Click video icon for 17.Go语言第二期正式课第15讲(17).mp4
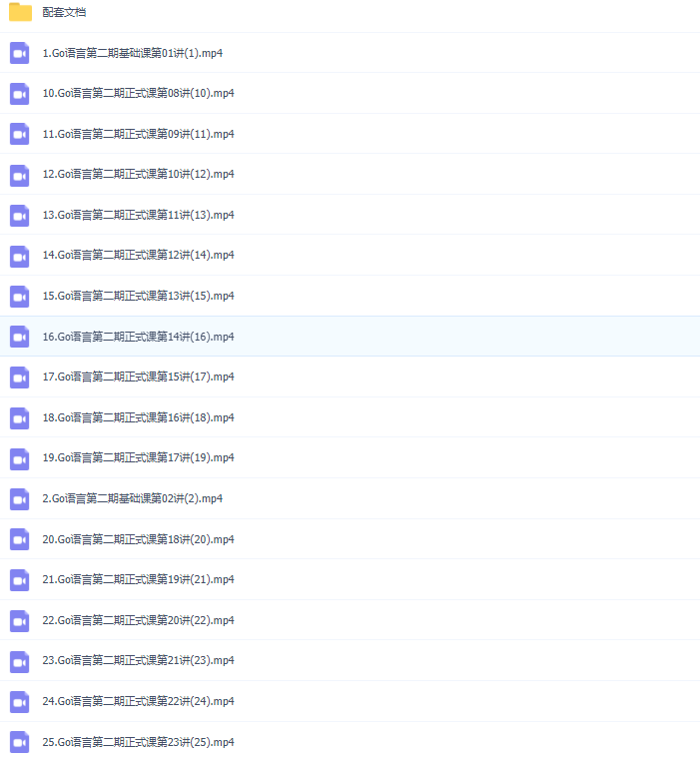 coord(19,378)
